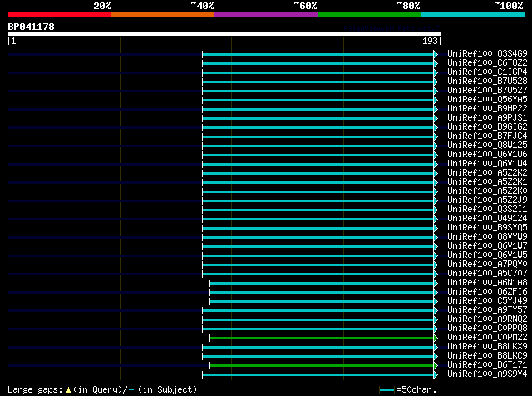Select the UniRef100_B8LKX9 label
532x396 pixels.
487,347
